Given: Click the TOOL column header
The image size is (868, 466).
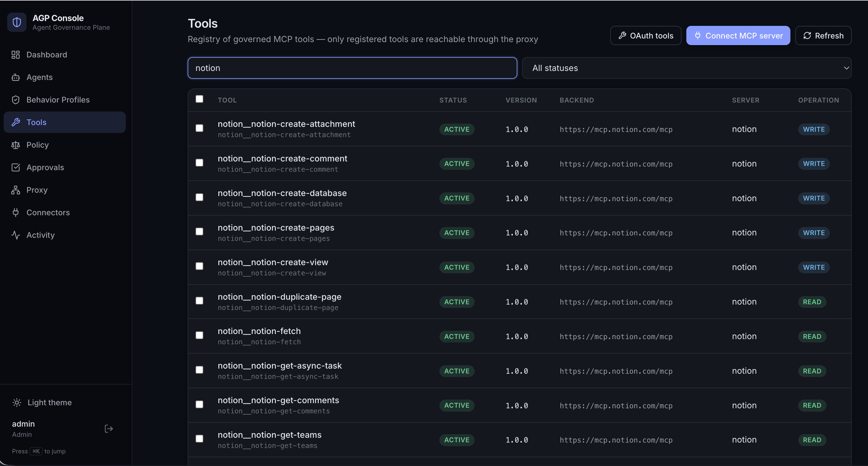Looking at the screenshot, I should [227, 100].
